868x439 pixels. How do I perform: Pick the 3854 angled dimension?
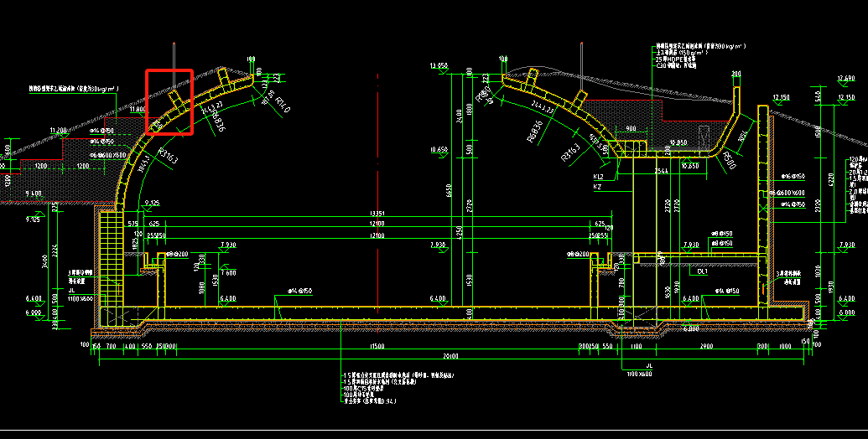pos(743,134)
